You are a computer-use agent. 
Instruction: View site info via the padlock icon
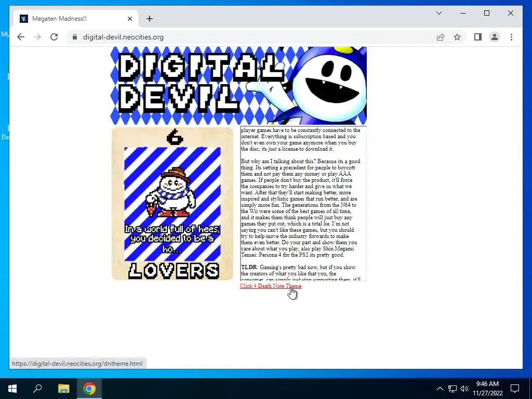75,37
